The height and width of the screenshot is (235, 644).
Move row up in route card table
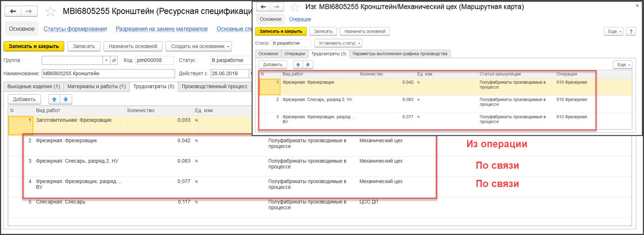tap(298, 65)
